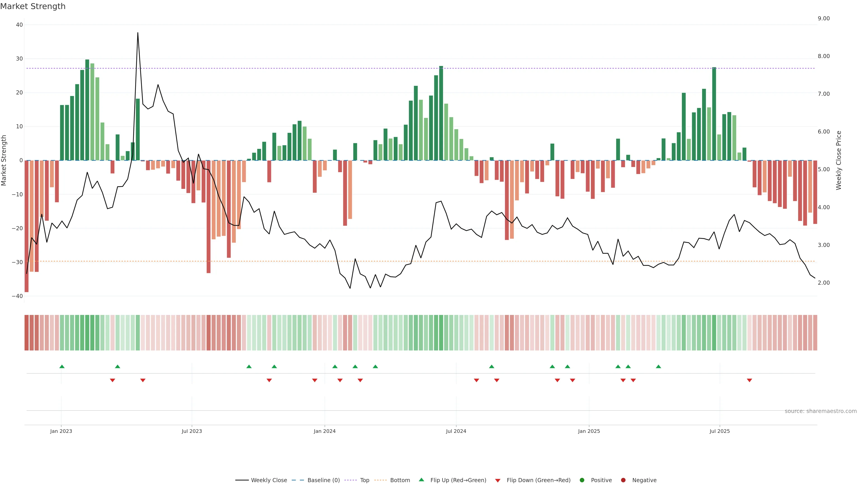Click the red Negative circle legend icon
The image size is (868, 488).
(x=623, y=480)
